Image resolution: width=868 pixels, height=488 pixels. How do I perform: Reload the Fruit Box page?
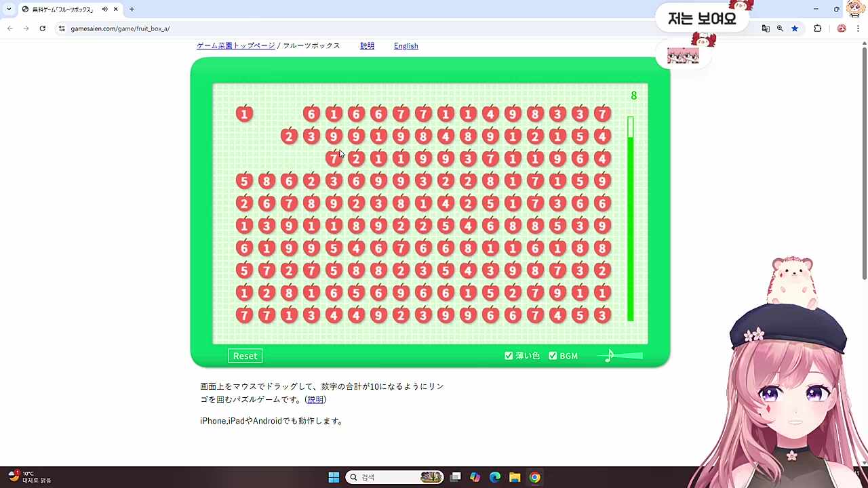42,28
